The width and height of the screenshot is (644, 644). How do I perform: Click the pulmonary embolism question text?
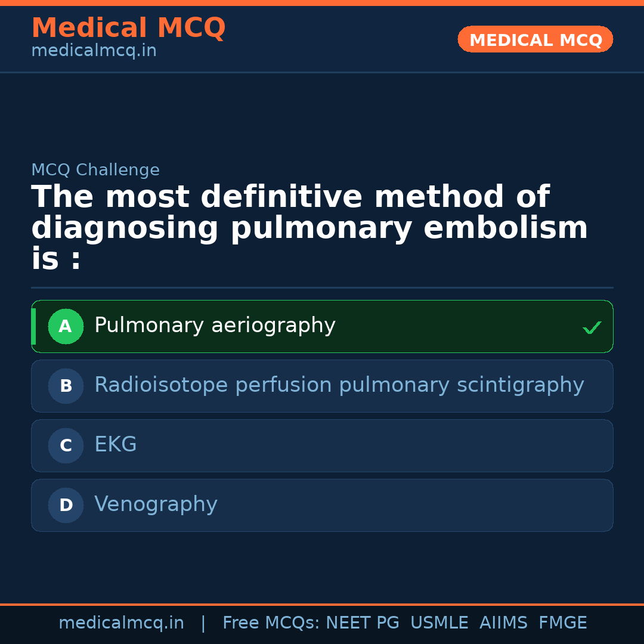tap(309, 228)
